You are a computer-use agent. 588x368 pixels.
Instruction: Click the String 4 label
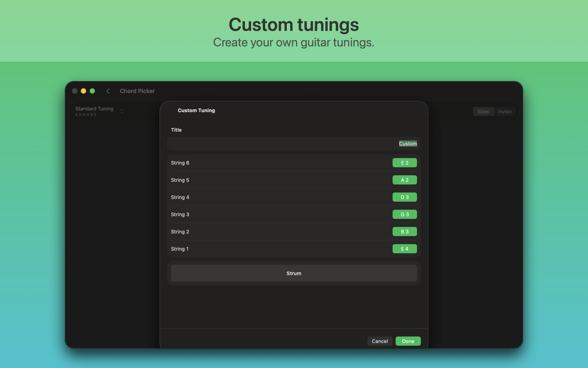180,197
